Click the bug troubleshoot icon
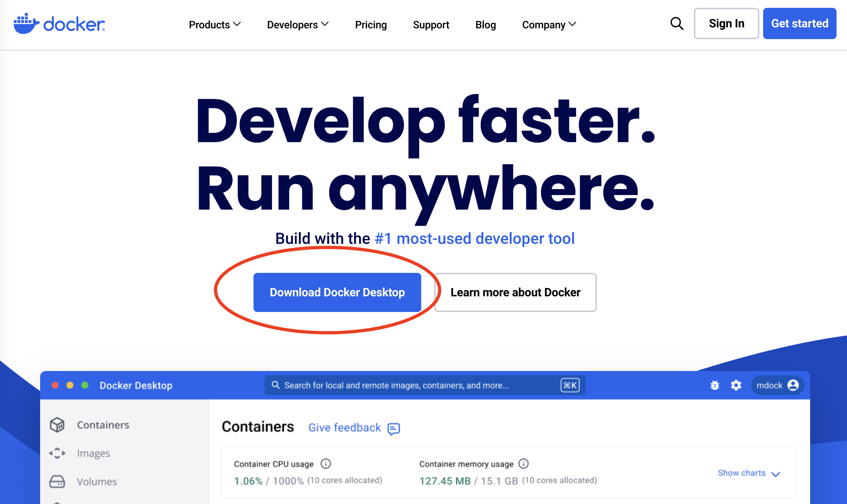The height and width of the screenshot is (504, 847). [x=715, y=385]
